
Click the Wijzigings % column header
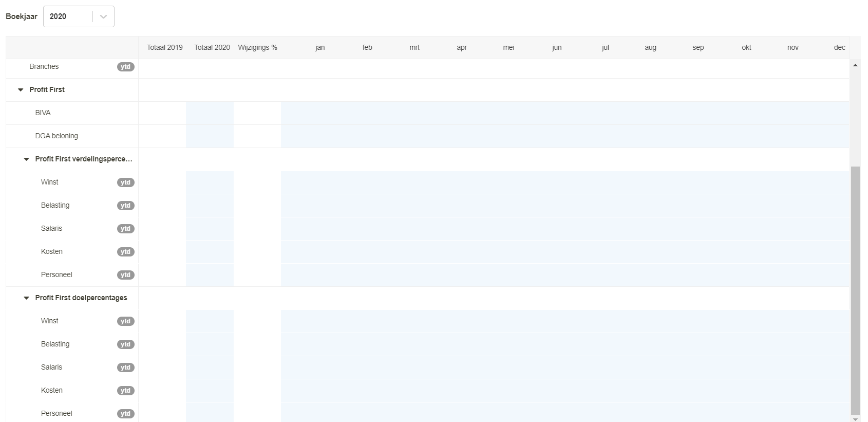pyautogui.click(x=257, y=47)
